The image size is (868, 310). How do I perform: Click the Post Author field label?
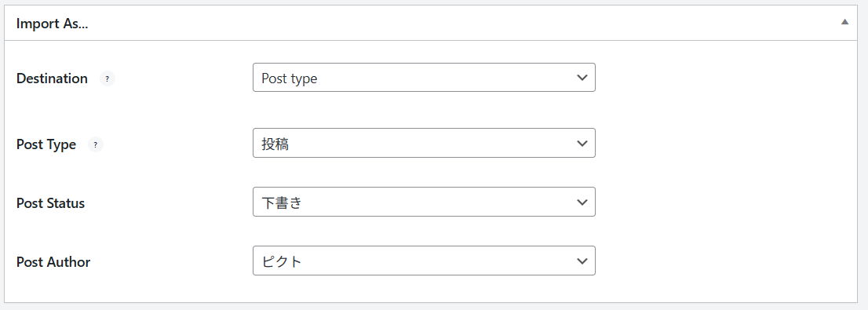pyautogui.click(x=53, y=262)
